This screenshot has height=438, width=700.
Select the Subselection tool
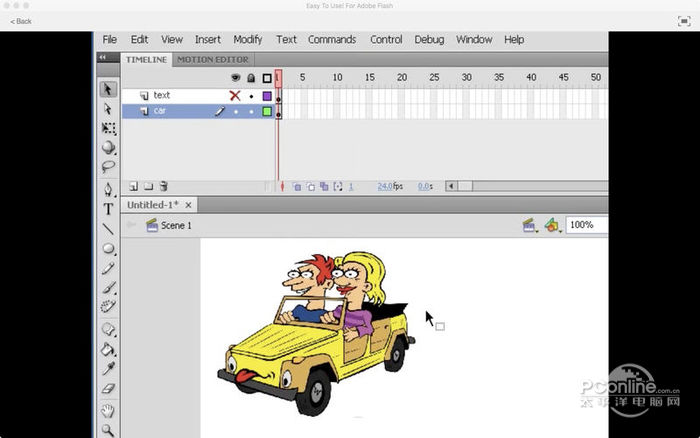(x=108, y=109)
